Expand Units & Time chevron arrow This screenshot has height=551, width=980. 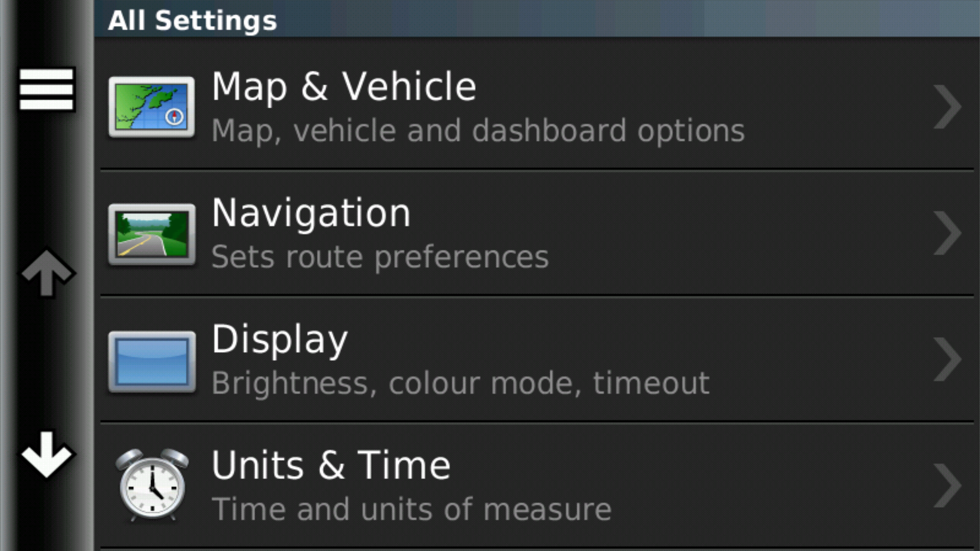tap(947, 486)
